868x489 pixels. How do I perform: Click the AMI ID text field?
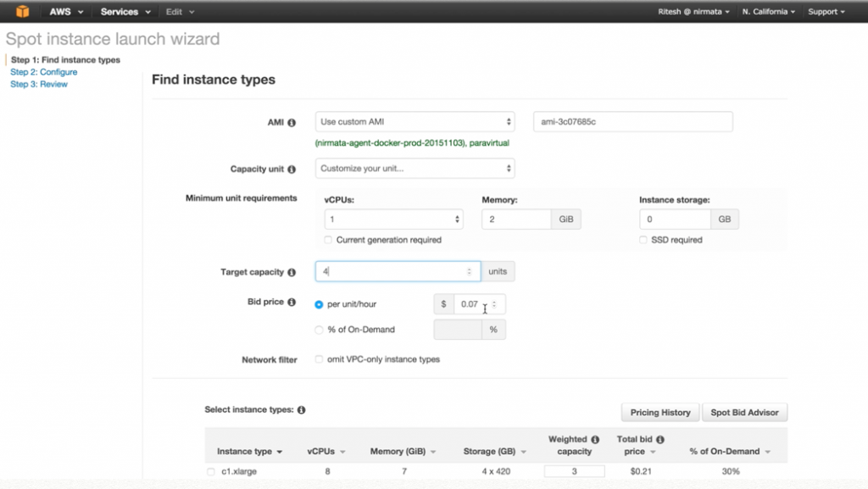(632, 122)
